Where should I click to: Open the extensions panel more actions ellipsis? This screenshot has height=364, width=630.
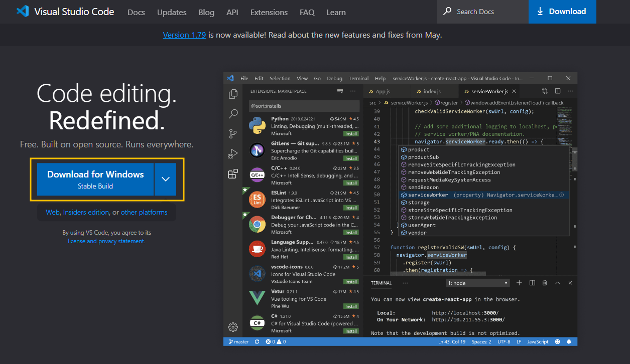click(353, 91)
